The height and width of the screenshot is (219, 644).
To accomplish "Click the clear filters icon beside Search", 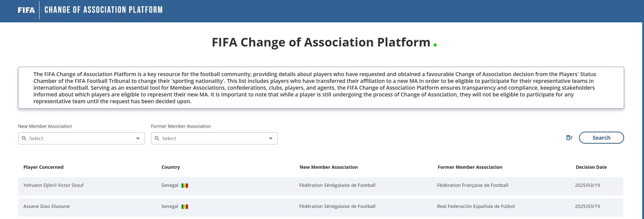I will (x=569, y=138).
